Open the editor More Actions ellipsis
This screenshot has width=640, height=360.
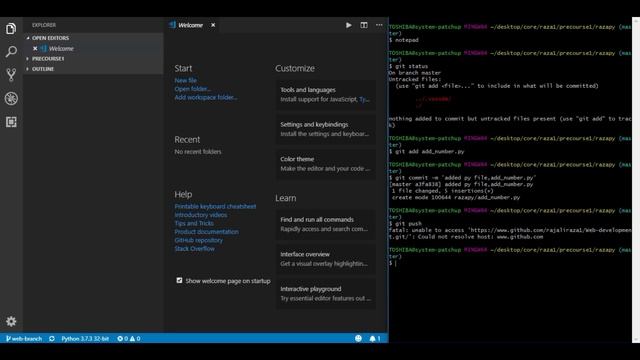coord(379,25)
